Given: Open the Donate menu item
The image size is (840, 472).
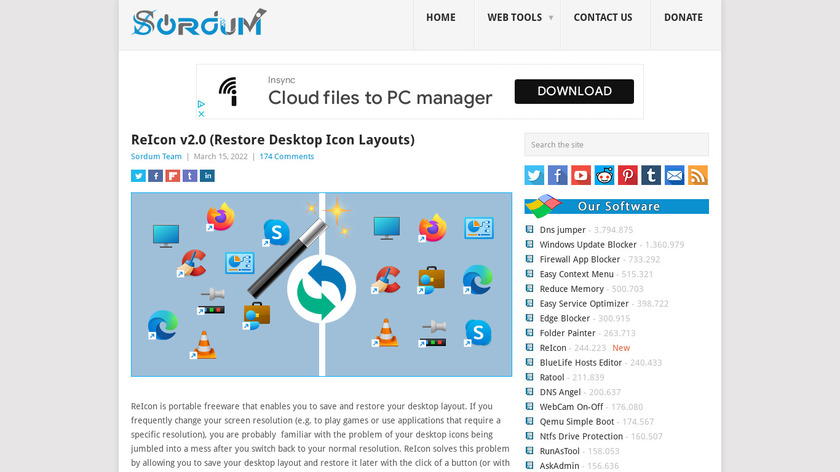Looking at the screenshot, I should click(683, 17).
